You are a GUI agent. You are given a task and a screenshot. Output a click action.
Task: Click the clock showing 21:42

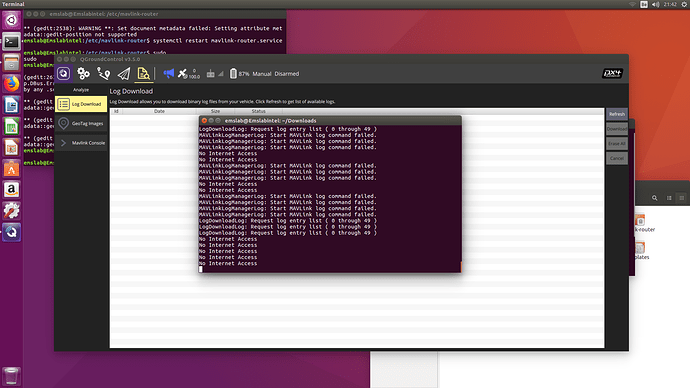tap(670, 4)
